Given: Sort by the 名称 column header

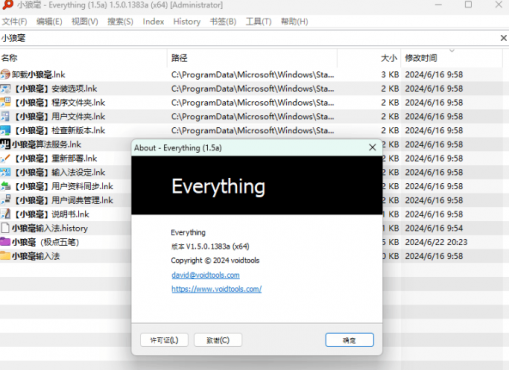Looking at the screenshot, I should [x=83, y=58].
